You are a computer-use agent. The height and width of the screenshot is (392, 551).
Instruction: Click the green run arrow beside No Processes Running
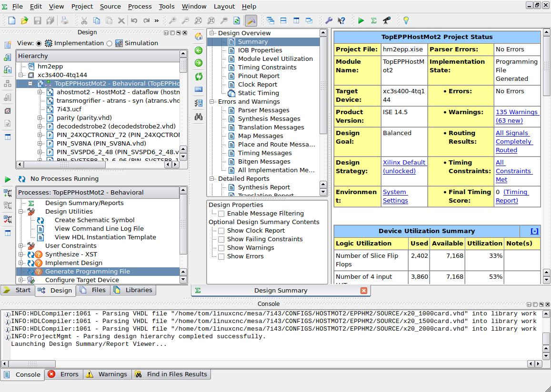pyautogui.click(x=7, y=179)
